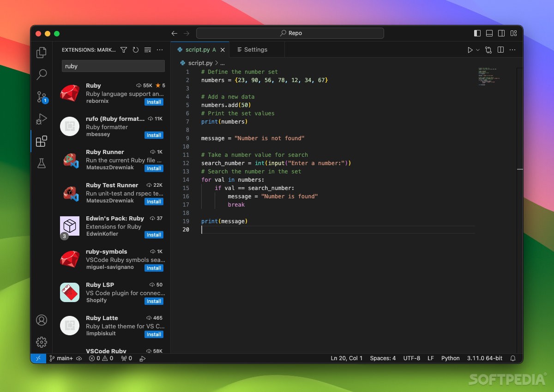Select language mode Python
The width and height of the screenshot is (554, 392).
tap(451, 358)
